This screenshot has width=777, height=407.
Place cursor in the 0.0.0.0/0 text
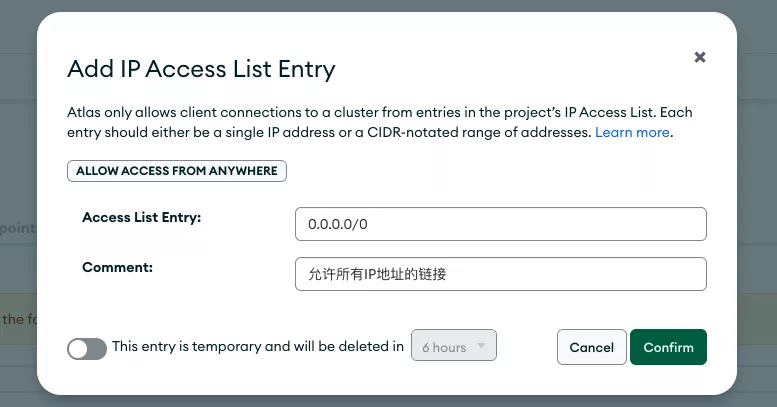pyautogui.click(x=337, y=225)
